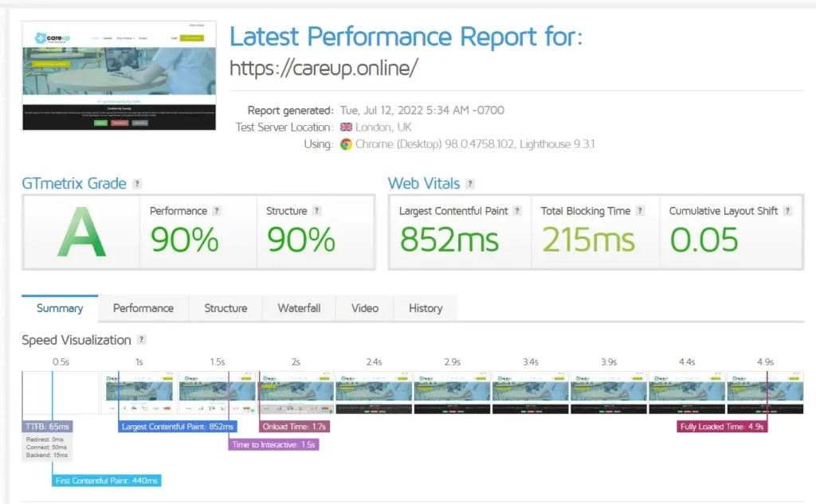Image resolution: width=816 pixels, height=504 pixels.
Task: Click help icon next to Web Vitals
Action: click(x=470, y=184)
